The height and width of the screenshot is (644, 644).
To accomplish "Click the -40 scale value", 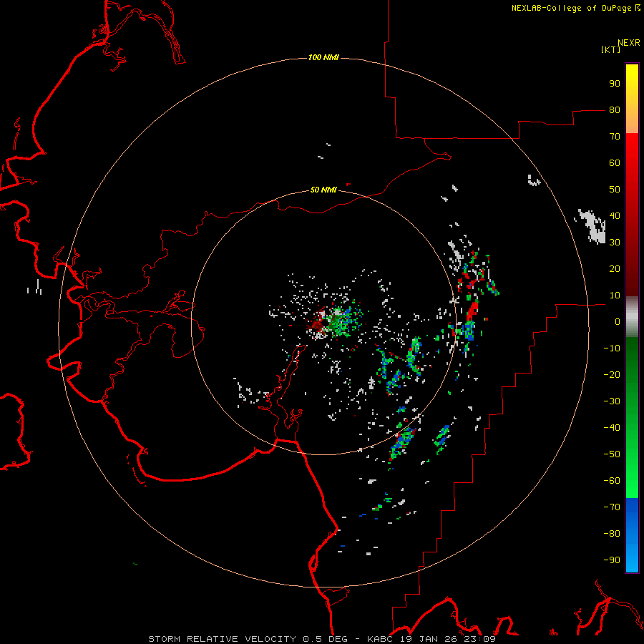I will click(612, 428).
